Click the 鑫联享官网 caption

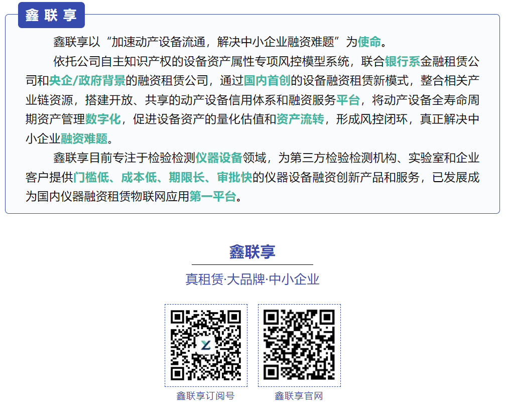(299, 396)
